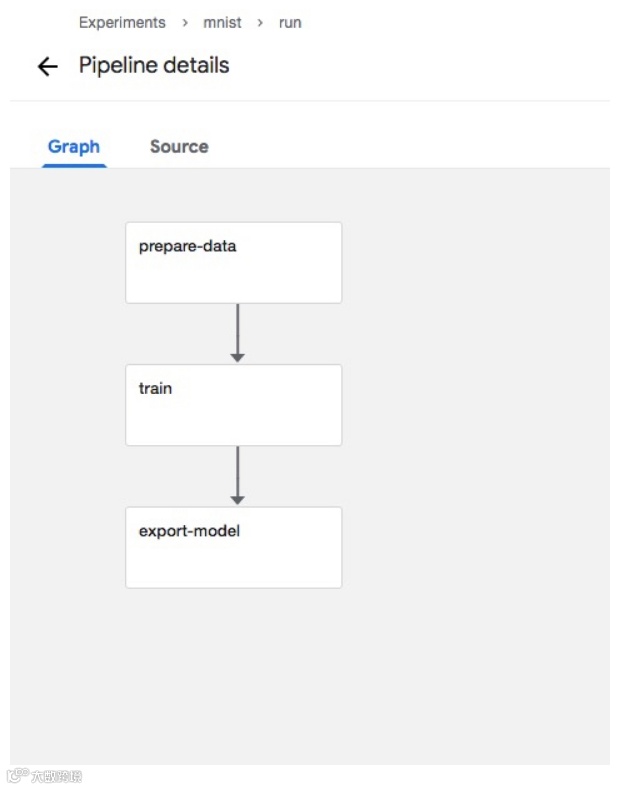Open the Experiments breadcrumb link
The width and height of the screenshot is (617, 789).
pos(122,22)
